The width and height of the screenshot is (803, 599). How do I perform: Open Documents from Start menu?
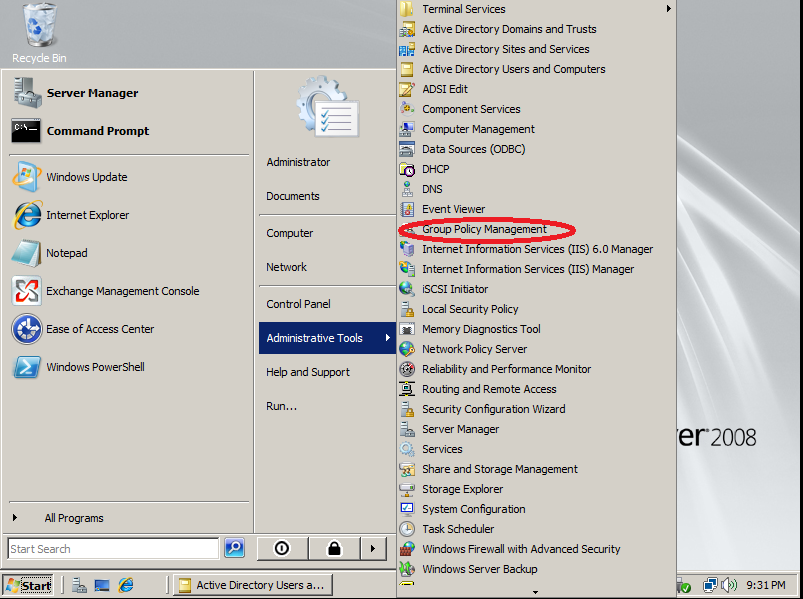click(x=292, y=196)
